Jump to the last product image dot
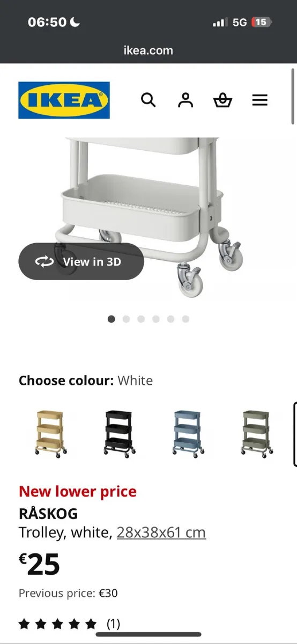 tap(185, 319)
